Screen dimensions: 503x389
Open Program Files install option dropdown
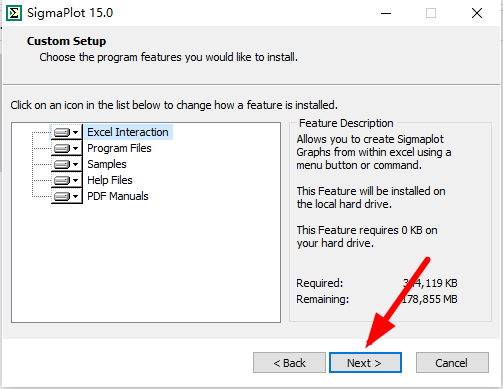point(67,148)
